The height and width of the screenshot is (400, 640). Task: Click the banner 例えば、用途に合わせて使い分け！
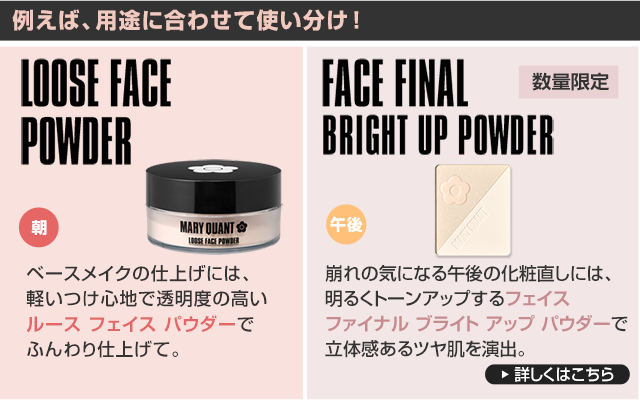click(x=186, y=20)
